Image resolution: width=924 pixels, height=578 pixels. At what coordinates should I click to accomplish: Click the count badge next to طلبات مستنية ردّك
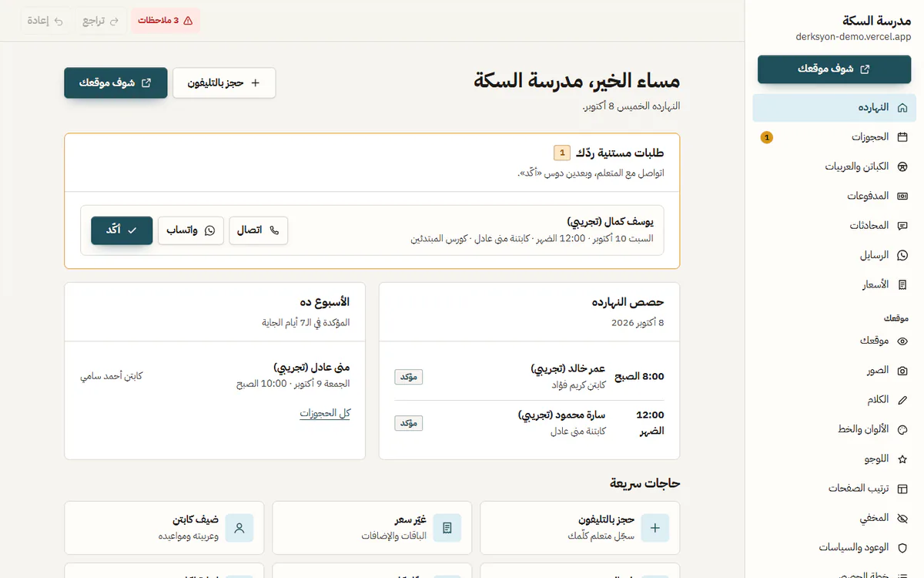click(562, 153)
